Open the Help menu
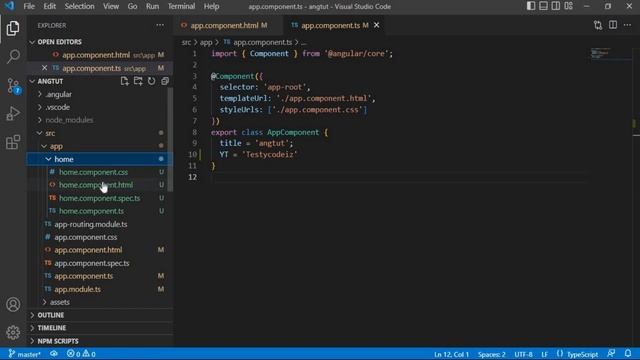640x360 pixels. [x=211, y=6]
